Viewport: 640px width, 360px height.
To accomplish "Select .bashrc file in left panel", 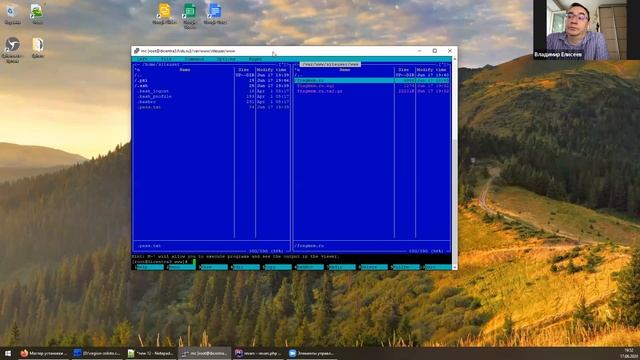I will tap(212, 102).
